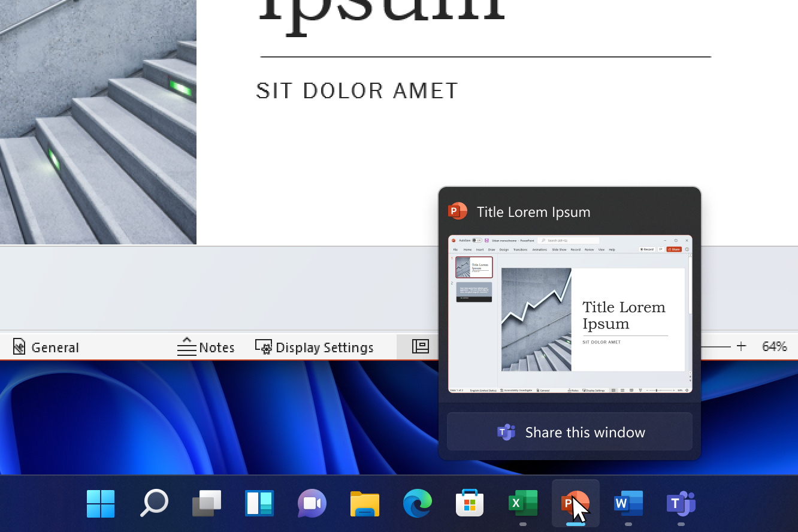Open Word from the taskbar
798x532 pixels.
628,503
